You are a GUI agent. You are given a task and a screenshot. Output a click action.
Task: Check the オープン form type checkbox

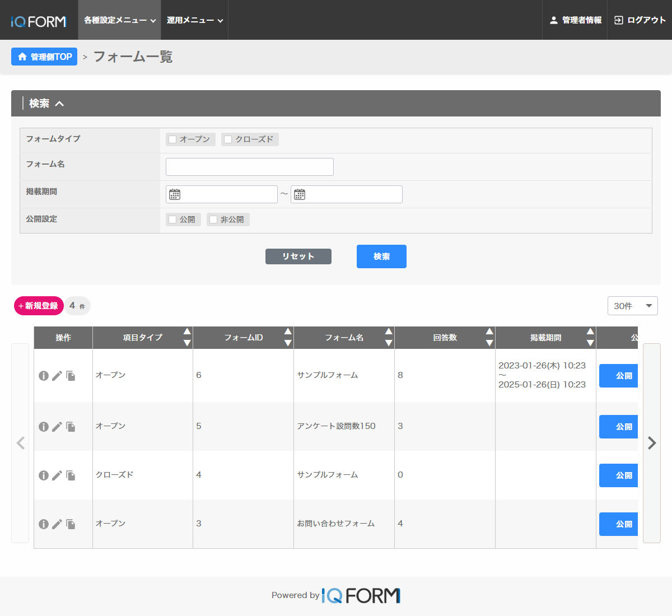[x=173, y=139]
